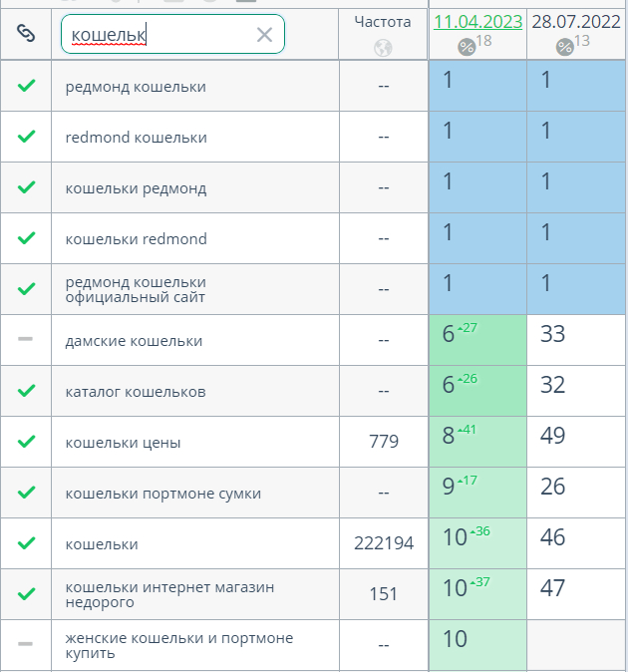Toggle green check for redmond кошельки

pos(26,137)
